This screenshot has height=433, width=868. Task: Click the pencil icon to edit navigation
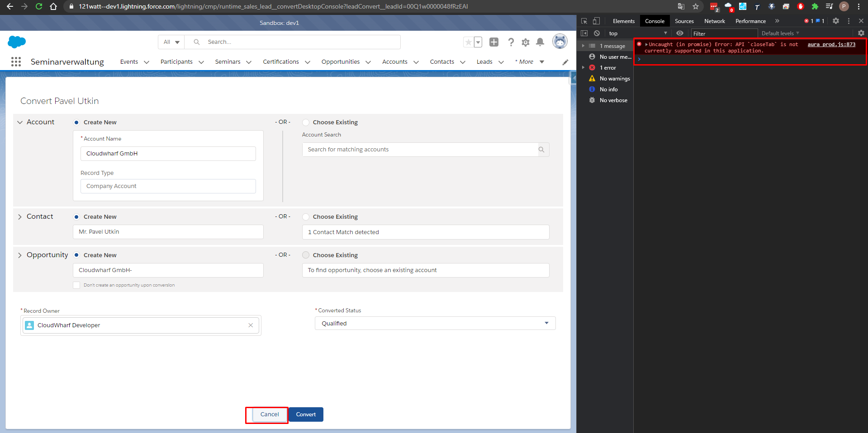coord(565,62)
